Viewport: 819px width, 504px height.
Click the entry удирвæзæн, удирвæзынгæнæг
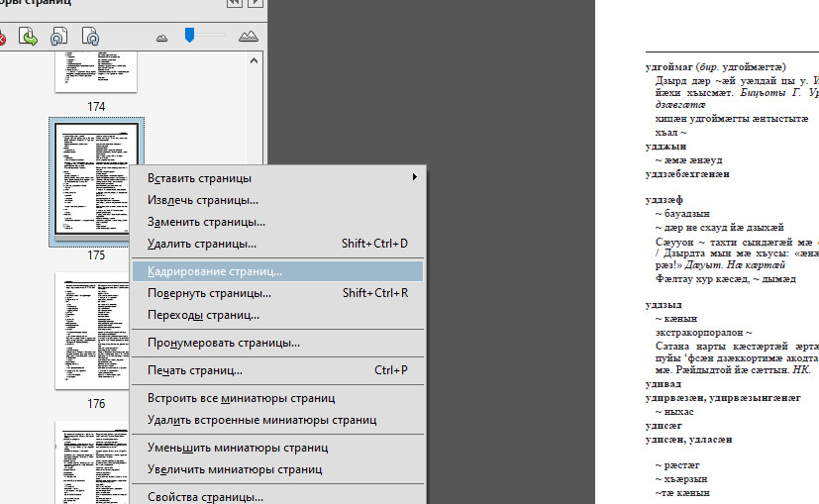[x=723, y=398]
